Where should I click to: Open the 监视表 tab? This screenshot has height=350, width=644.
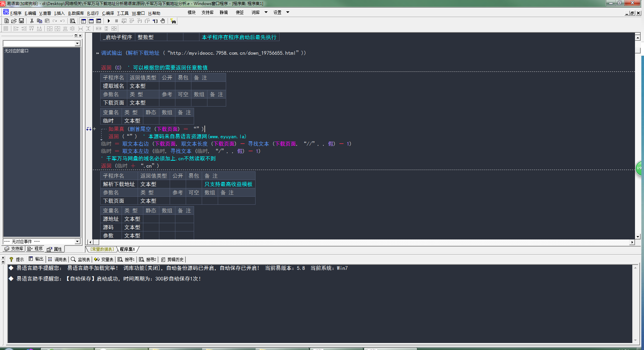[x=80, y=259]
